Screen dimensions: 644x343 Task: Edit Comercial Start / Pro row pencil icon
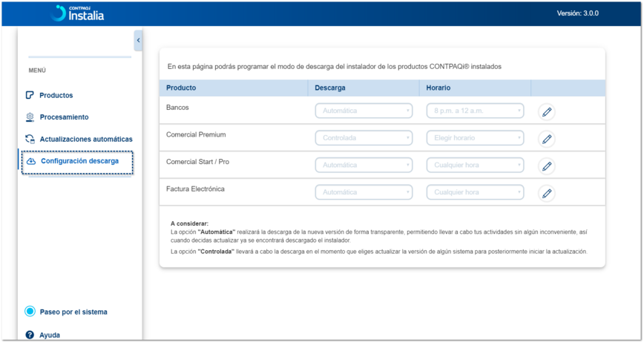coord(547,166)
